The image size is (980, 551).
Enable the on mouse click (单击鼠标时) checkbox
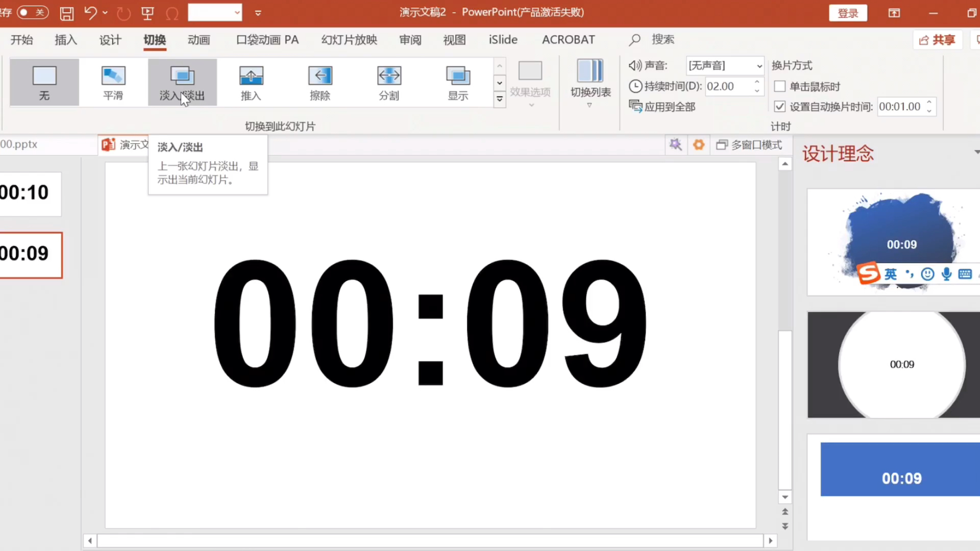click(779, 86)
